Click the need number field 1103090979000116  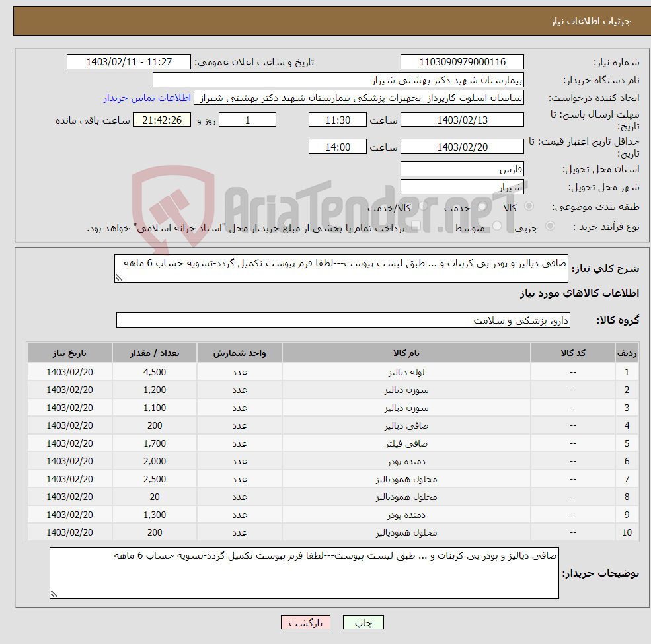(462, 62)
